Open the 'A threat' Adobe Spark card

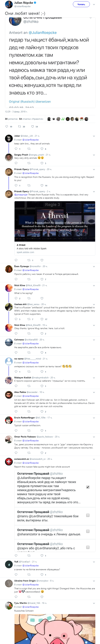point(55,228)
